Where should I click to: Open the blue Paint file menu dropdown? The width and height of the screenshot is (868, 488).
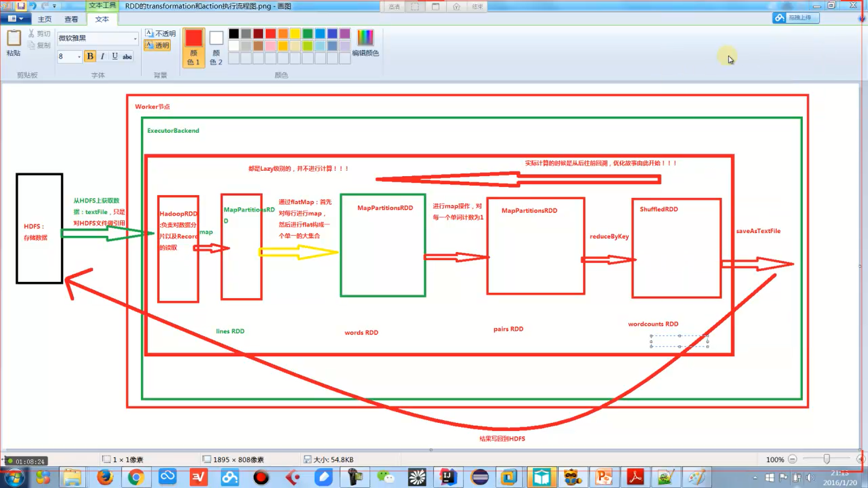15,19
